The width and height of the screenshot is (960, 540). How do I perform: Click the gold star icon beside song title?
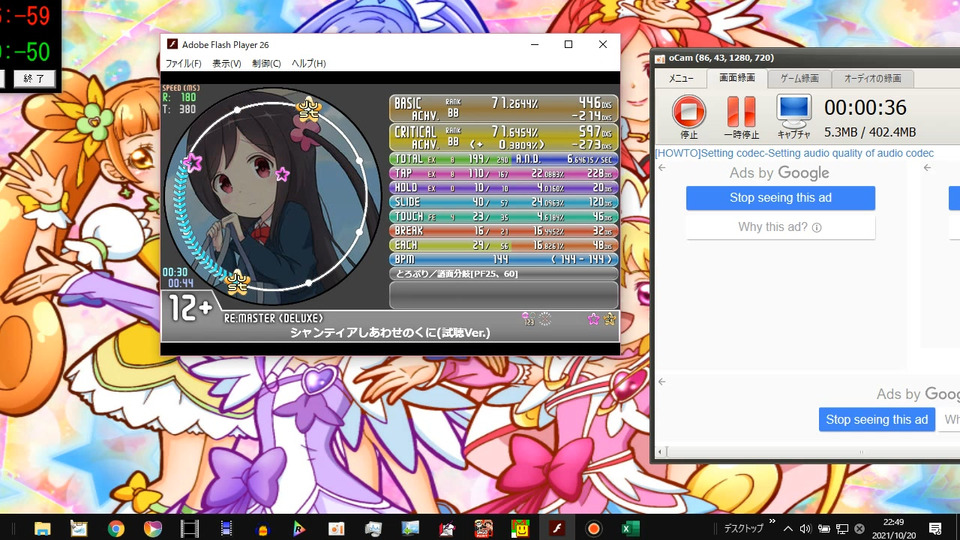click(x=610, y=318)
